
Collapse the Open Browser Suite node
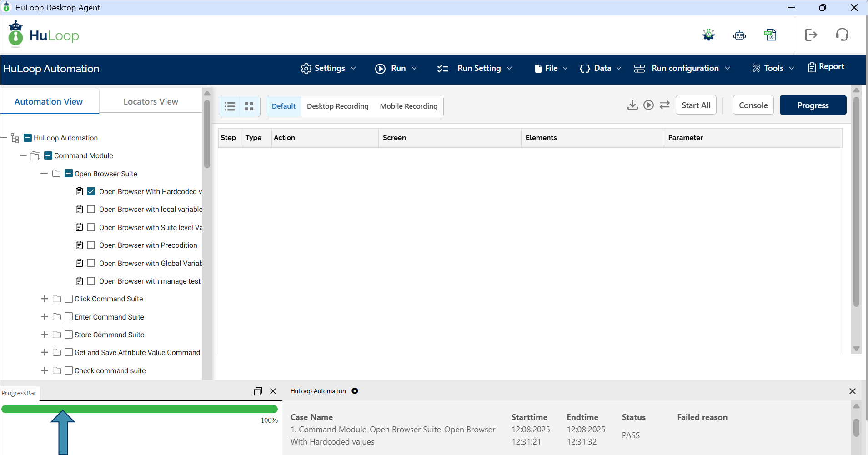44,174
